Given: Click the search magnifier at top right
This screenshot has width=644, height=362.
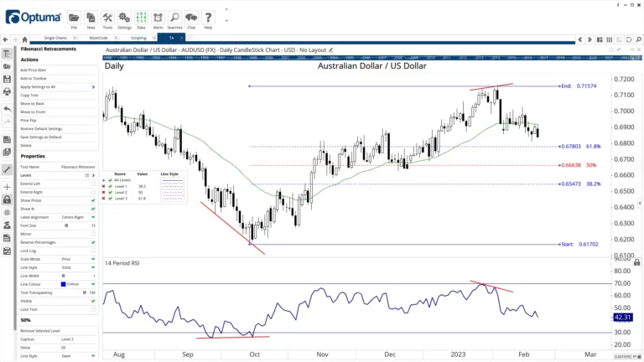Looking at the screenshot, I should [x=639, y=39].
